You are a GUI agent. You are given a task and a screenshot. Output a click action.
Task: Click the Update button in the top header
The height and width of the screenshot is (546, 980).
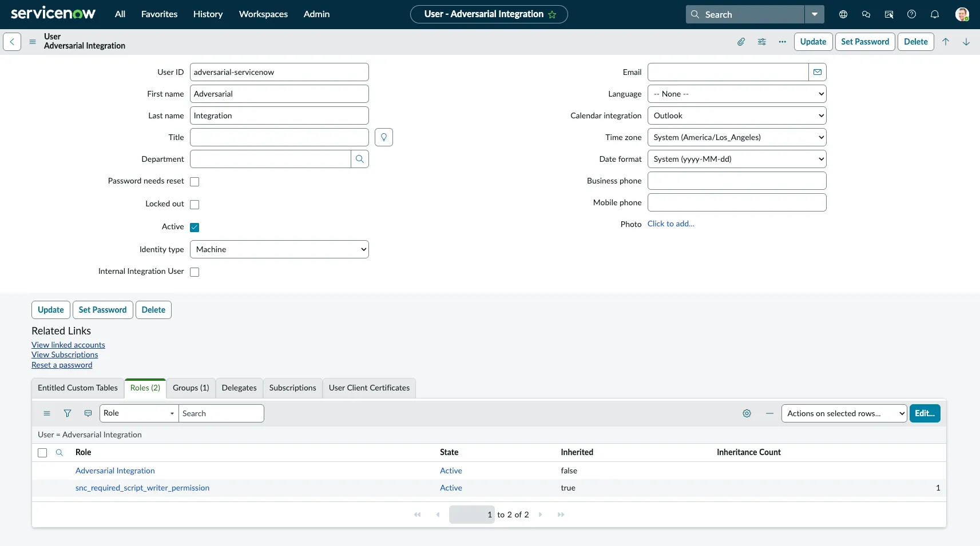pyautogui.click(x=813, y=42)
